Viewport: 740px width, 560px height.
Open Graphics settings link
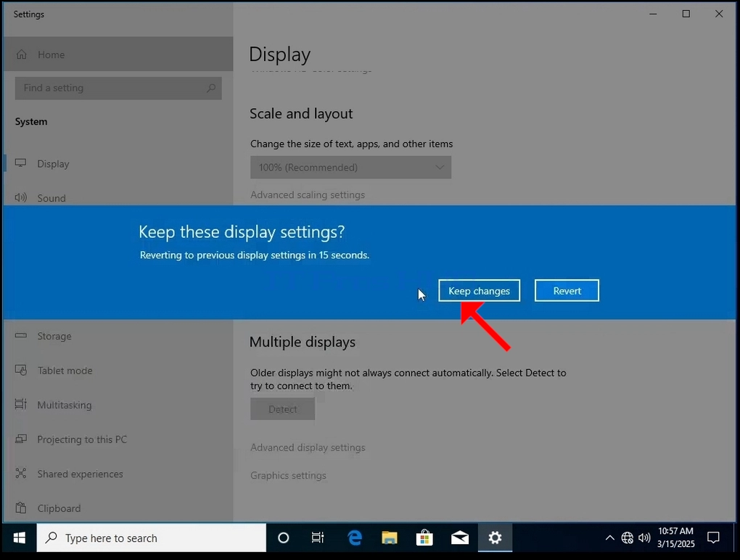coord(288,476)
